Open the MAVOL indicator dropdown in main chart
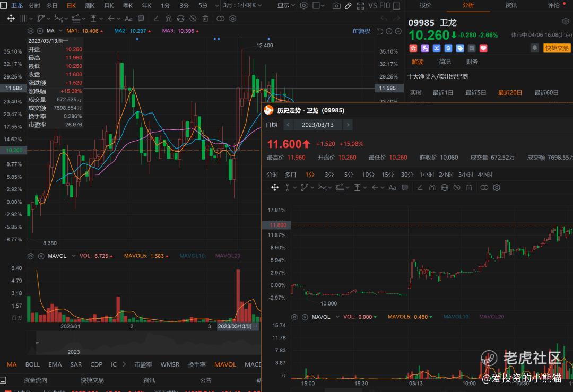This screenshot has width=573, height=392. click(73, 256)
